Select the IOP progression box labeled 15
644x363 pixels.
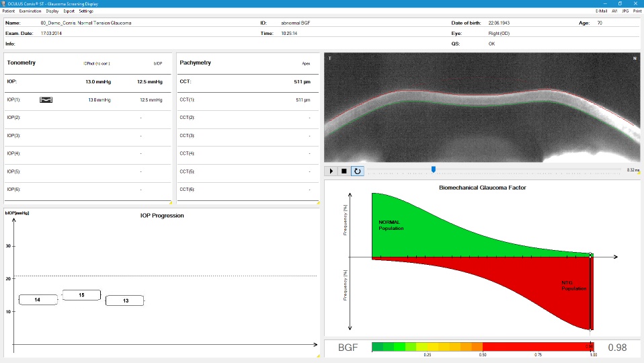81,295
